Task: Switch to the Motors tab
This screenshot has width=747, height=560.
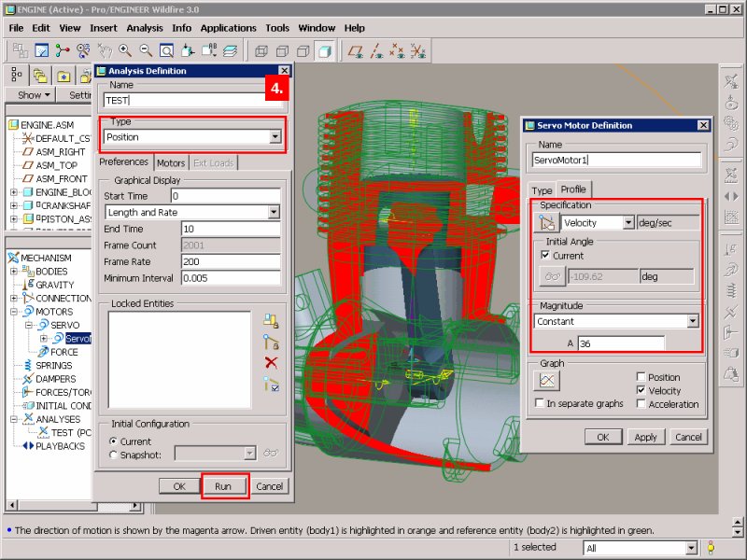Action: click(171, 162)
